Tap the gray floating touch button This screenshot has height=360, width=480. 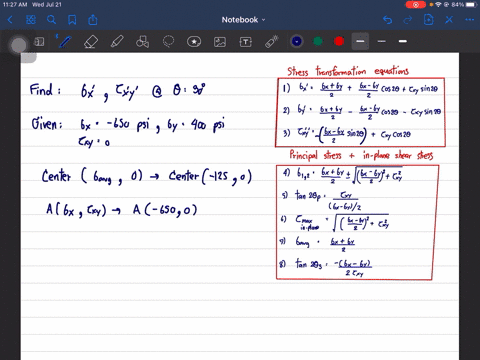tap(19, 45)
